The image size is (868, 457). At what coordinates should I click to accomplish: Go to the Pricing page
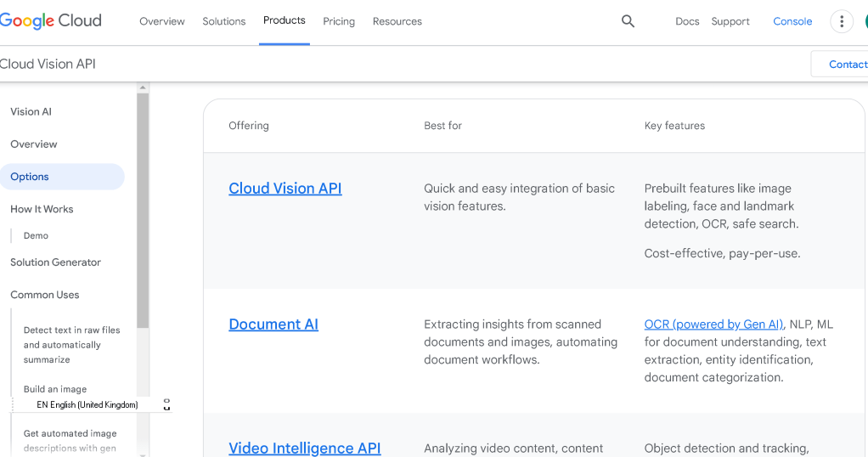339,21
